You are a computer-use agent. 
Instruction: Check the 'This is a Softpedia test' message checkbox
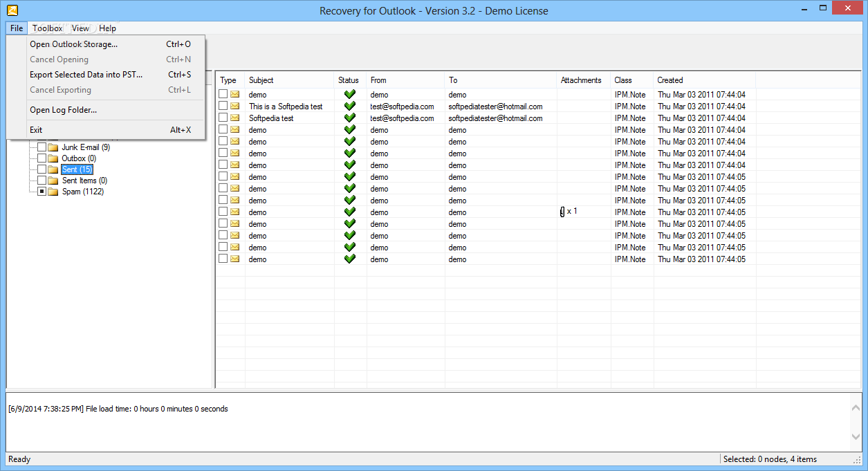[x=223, y=106]
